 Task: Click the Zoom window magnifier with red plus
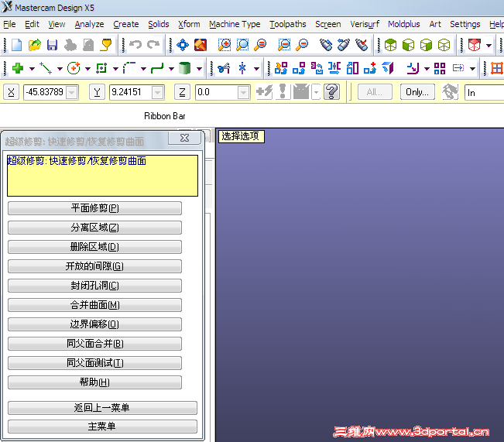pyautogui.click(x=225, y=45)
